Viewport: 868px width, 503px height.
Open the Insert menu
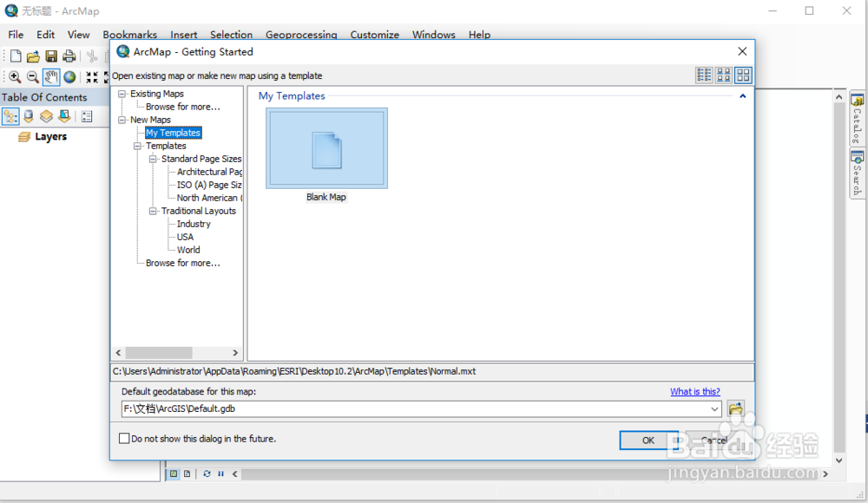click(x=184, y=35)
